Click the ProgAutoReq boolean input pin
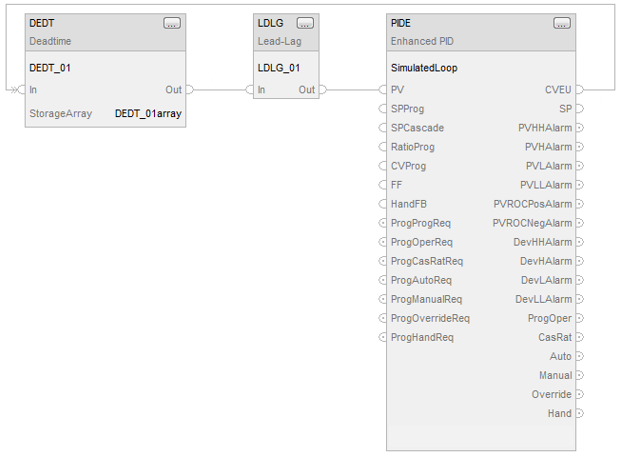This screenshot has width=619, height=456. (x=383, y=280)
